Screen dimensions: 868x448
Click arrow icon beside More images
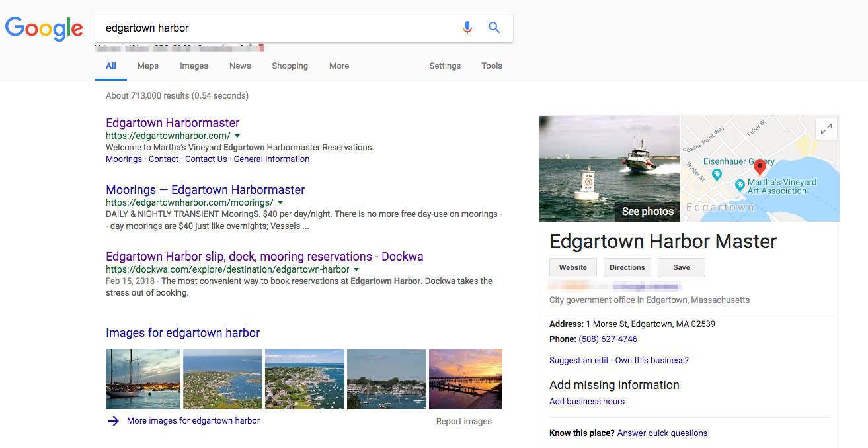(114, 421)
